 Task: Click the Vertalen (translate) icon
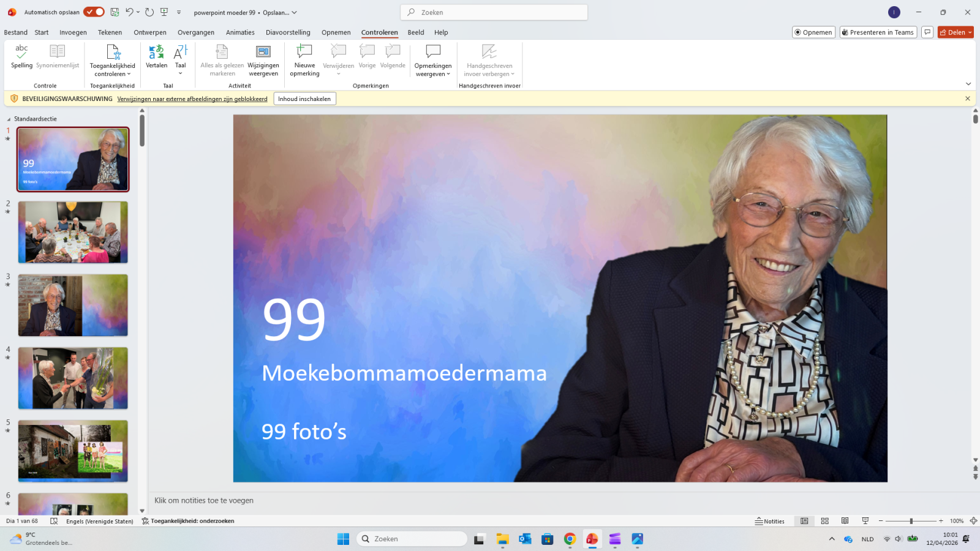[x=156, y=53]
